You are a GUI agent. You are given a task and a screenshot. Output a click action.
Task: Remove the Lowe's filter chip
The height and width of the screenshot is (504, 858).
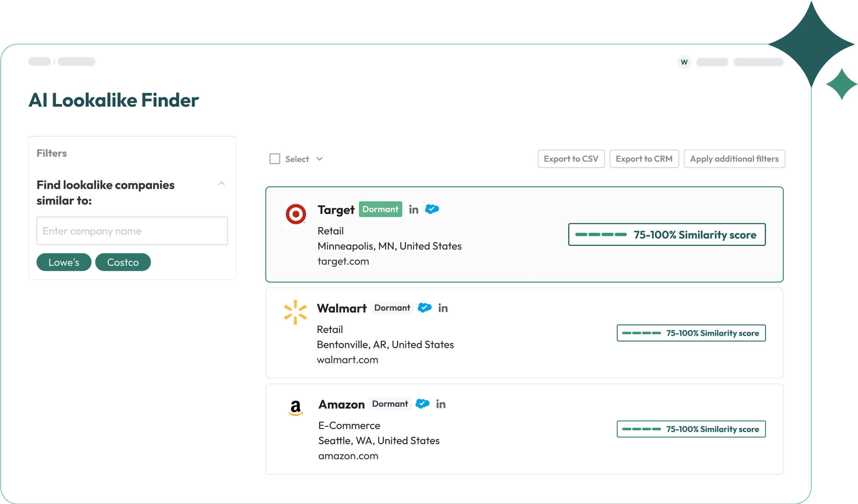tap(64, 263)
